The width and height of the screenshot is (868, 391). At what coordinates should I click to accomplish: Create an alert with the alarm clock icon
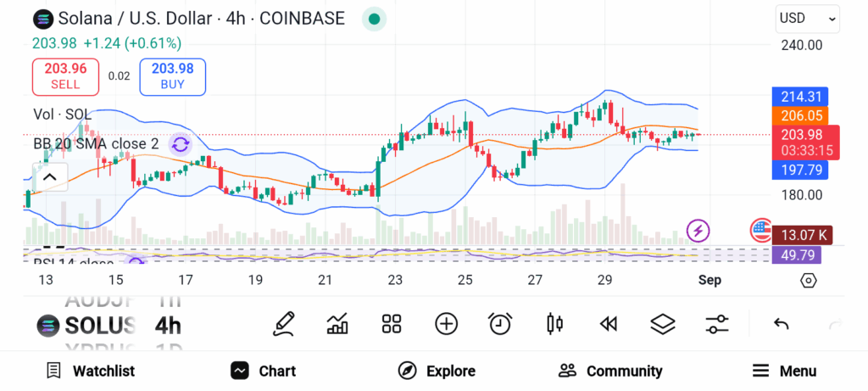500,323
